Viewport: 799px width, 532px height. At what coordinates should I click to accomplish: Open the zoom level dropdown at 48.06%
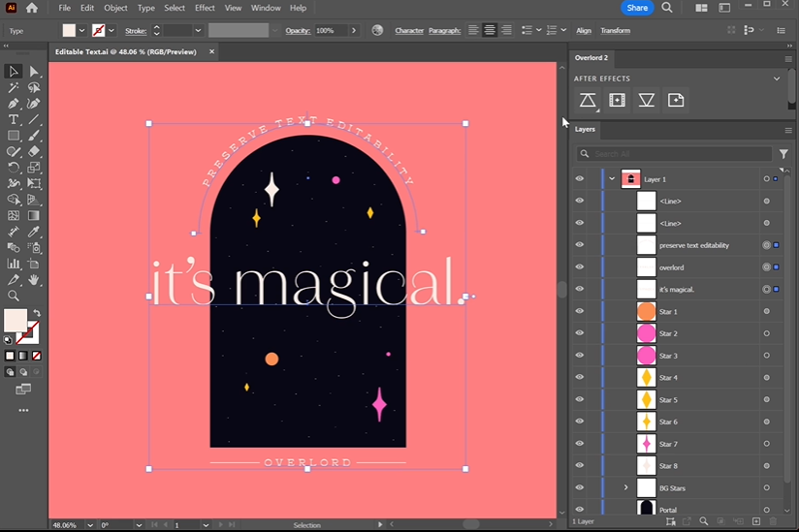[91, 524]
